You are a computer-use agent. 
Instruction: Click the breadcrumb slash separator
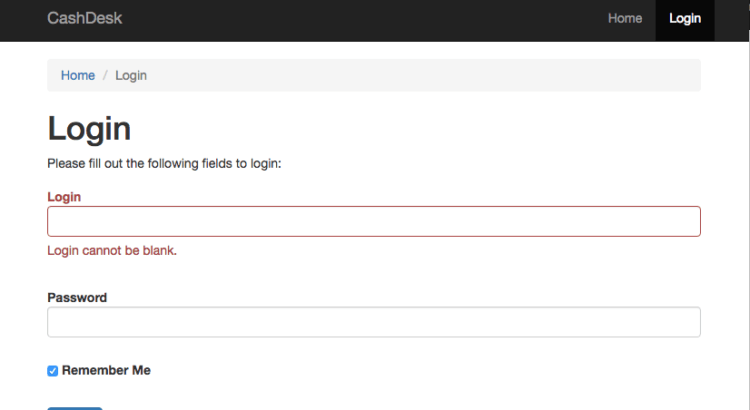click(105, 75)
